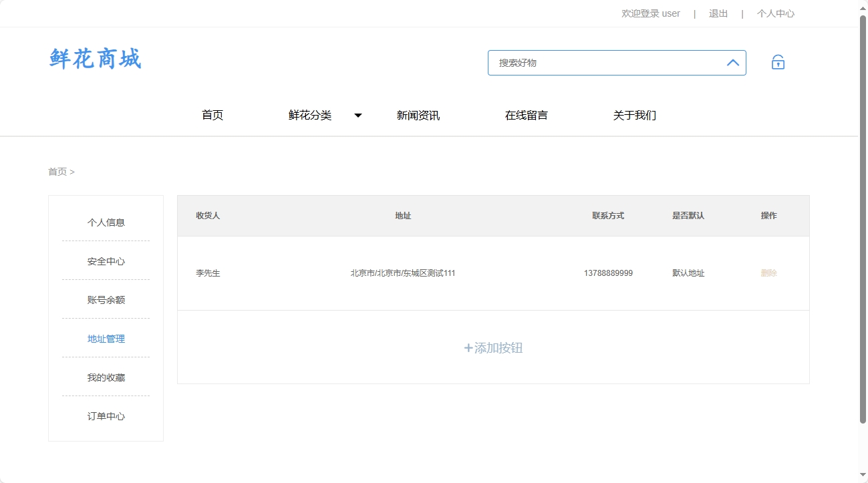Screen dimensions: 868x483
Task: Select 个人信息 in the sidebar
Action: (105, 222)
